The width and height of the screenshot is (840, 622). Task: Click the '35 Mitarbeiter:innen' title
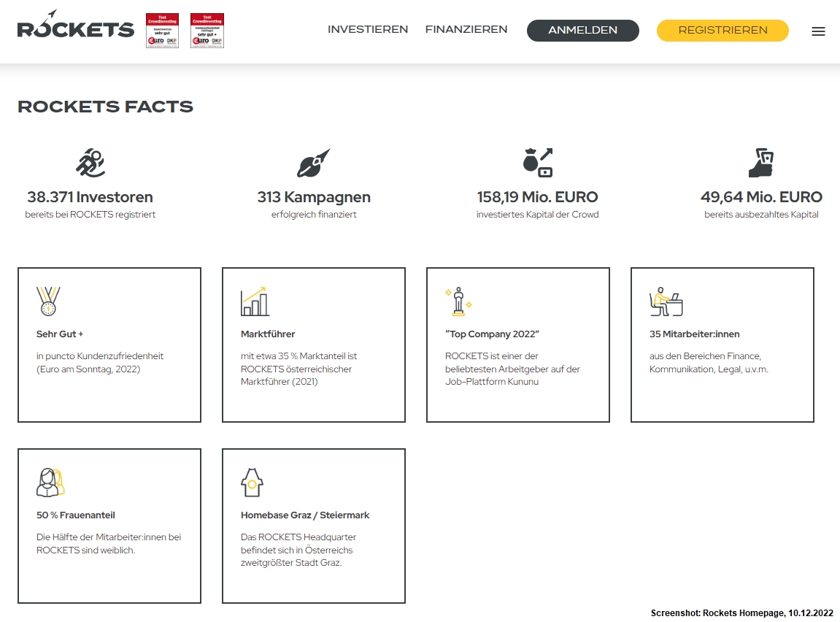pos(694,334)
